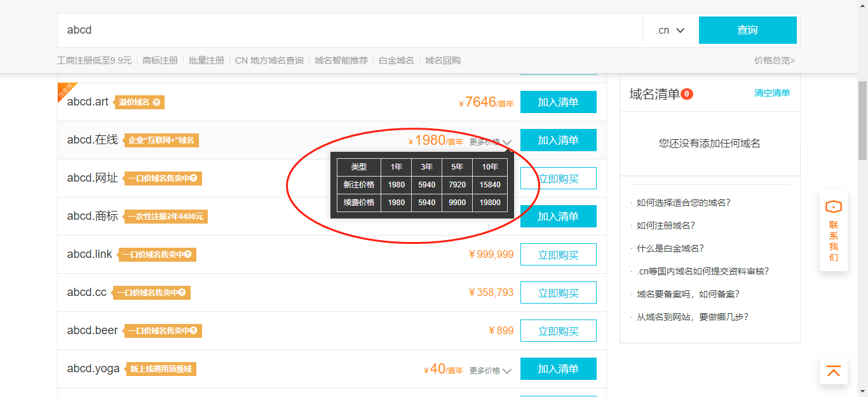Click the abcd.beer domain name

[93, 330]
